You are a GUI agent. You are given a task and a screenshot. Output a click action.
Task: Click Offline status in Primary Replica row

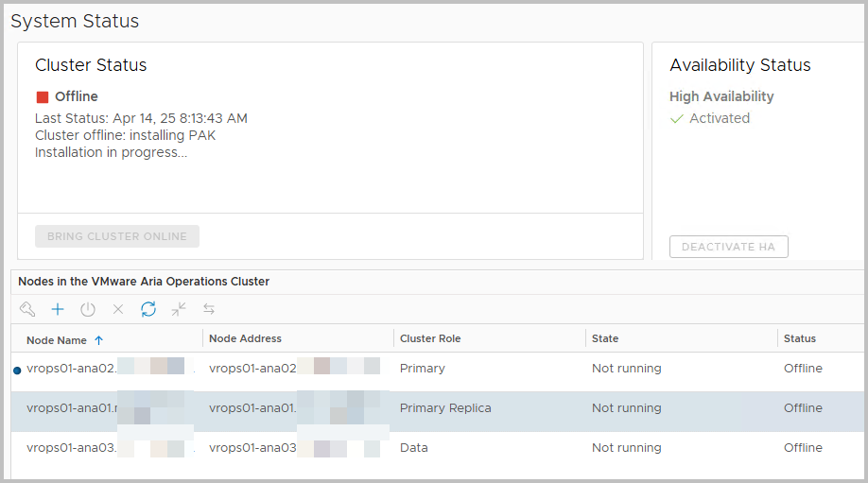803,408
